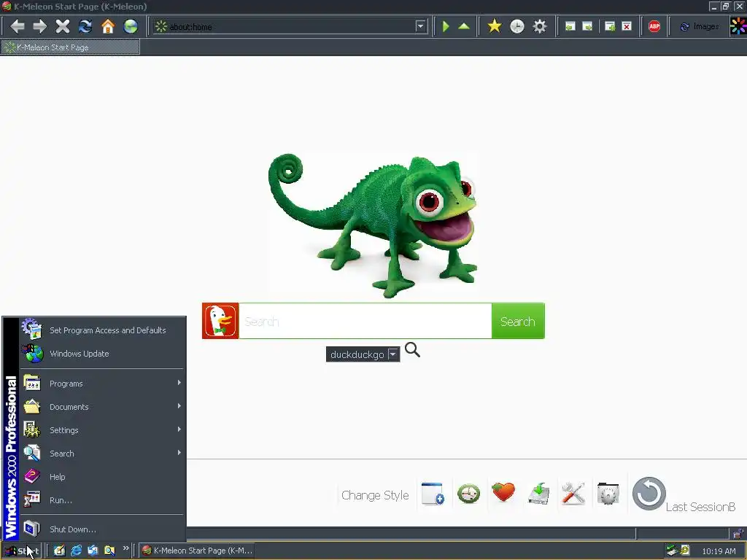Open the Home page icon

[x=108, y=26]
